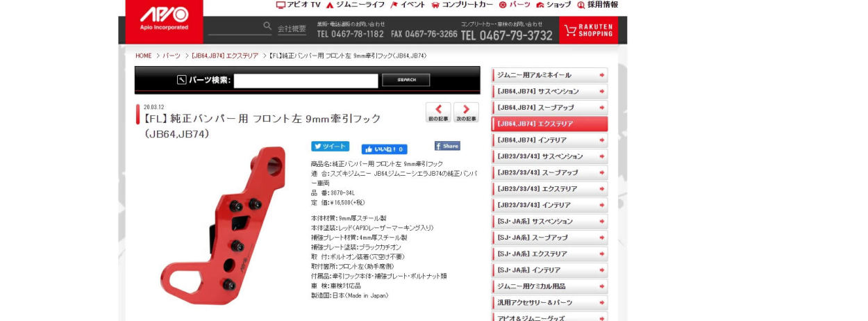The height and width of the screenshot is (321, 868).
Task: Open the コンプリートカー menu item
Action: click(462, 5)
